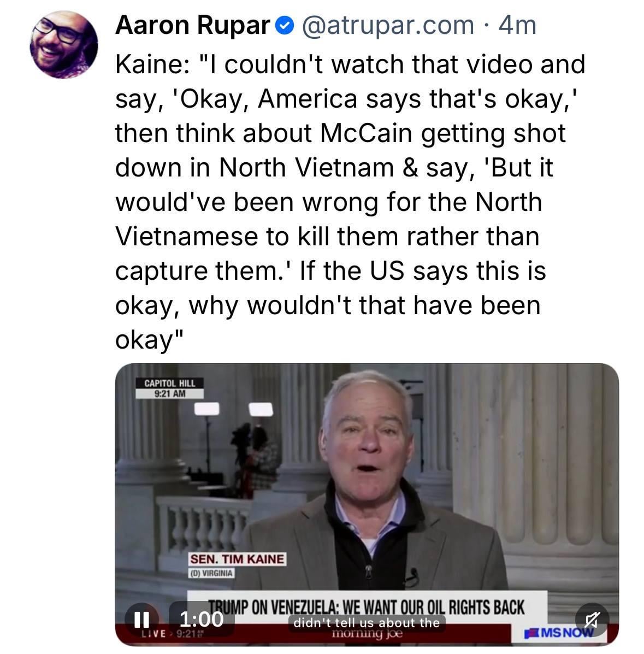
Task: Click the Capitol Hill 9:21 AM badge
Action: coord(169,388)
